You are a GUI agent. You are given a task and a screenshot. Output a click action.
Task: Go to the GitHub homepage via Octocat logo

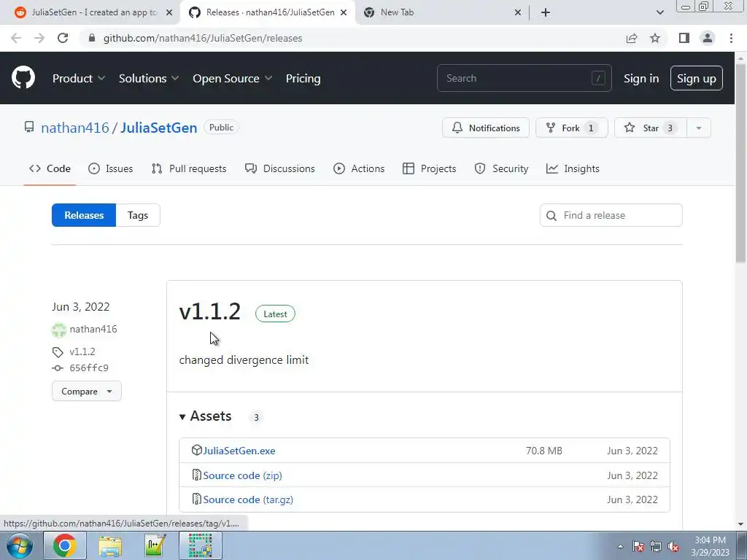coord(23,78)
